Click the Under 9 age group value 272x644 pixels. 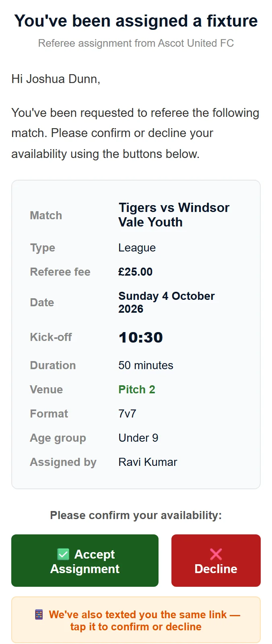pos(138,438)
